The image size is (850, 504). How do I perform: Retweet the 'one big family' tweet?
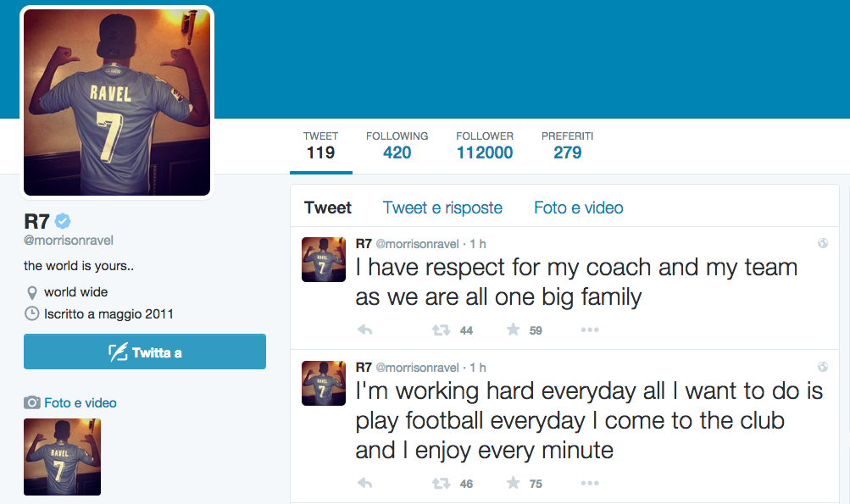441,330
